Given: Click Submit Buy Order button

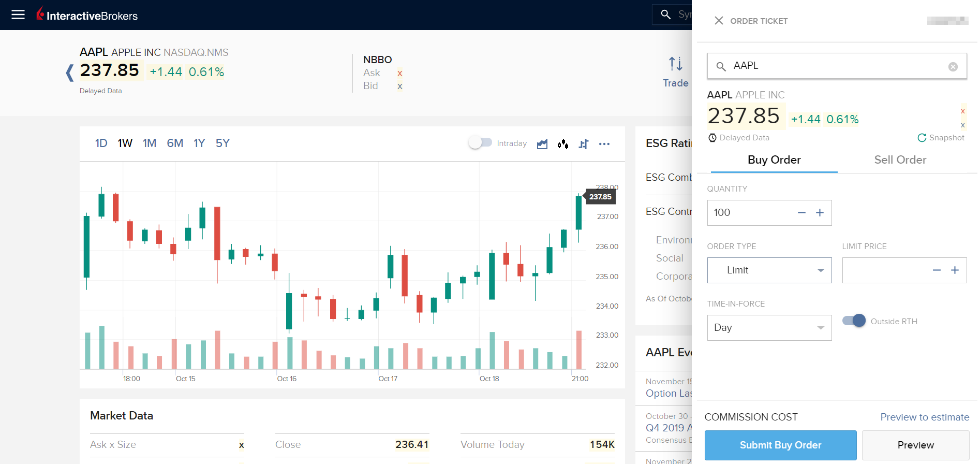Looking at the screenshot, I should click(x=780, y=445).
